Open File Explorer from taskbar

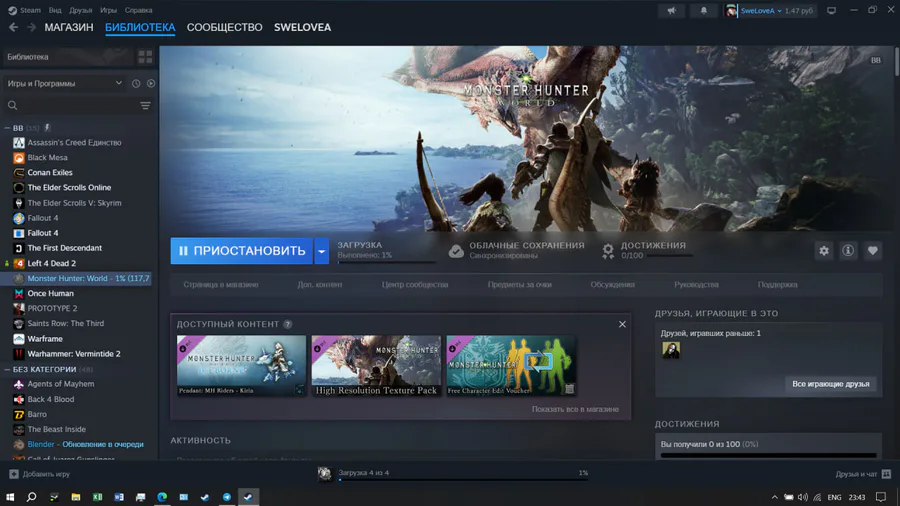(x=75, y=497)
